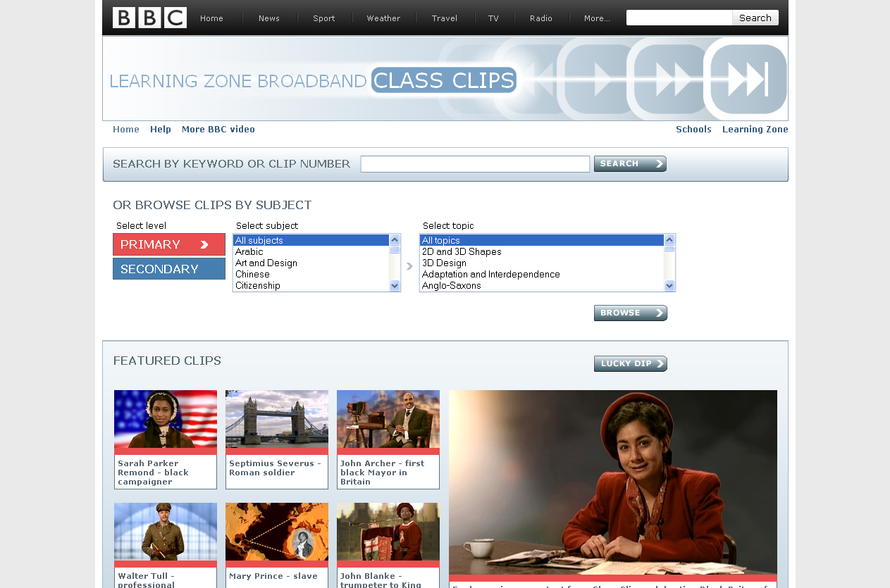Viewport: 890px width, 588px height.
Task: Choose 3D Design topic
Action: 542,263
